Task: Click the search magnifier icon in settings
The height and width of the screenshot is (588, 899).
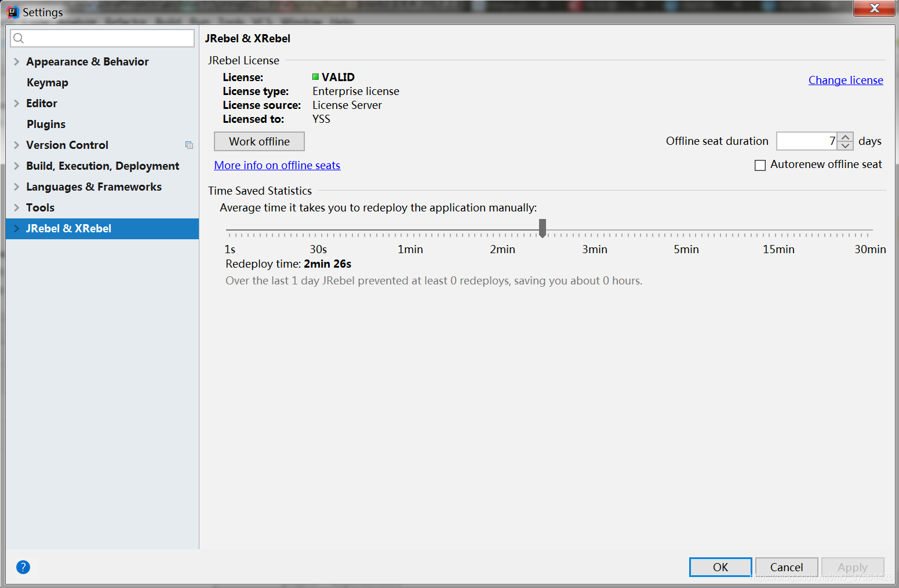Action: pos(19,38)
